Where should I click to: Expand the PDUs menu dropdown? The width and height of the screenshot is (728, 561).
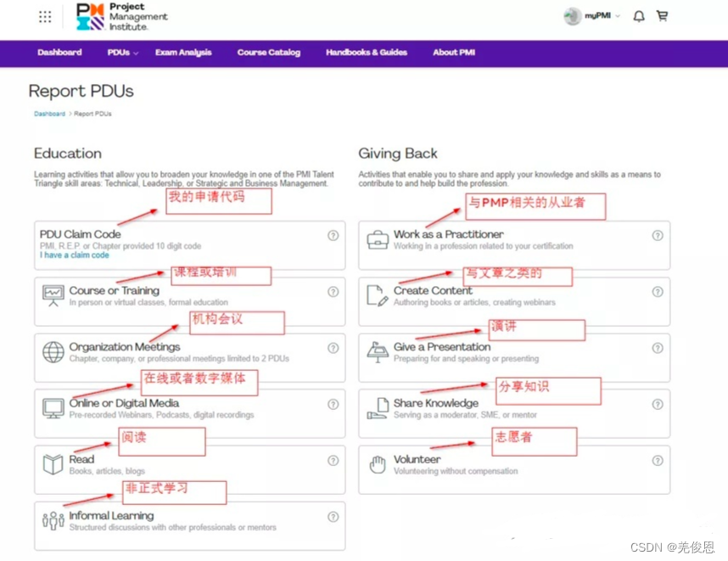(122, 53)
